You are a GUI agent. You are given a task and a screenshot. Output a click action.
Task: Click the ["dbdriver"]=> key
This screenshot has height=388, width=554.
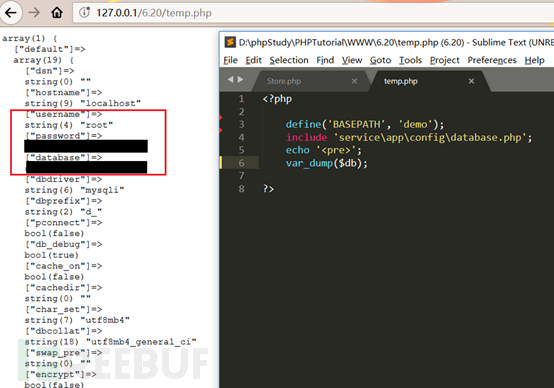pyautogui.click(x=64, y=179)
